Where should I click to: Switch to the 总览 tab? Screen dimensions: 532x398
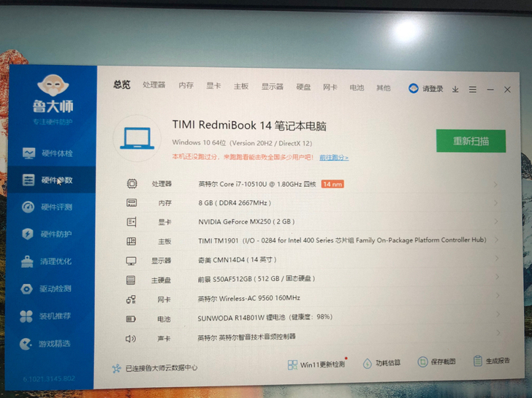coord(122,85)
